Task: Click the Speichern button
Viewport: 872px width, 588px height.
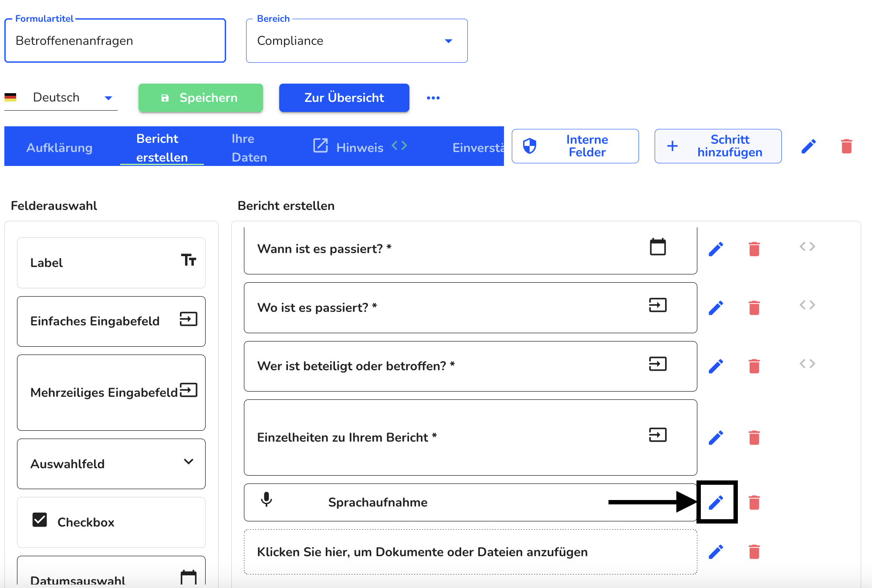Action: coord(200,98)
